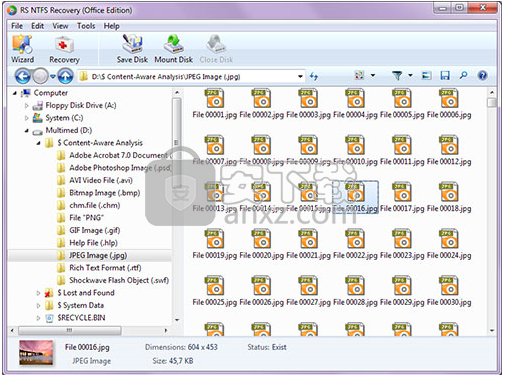The height and width of the screenshot is (375, 506).
Task: Open navigation history dropdown arrow
Action: [53, 77]
